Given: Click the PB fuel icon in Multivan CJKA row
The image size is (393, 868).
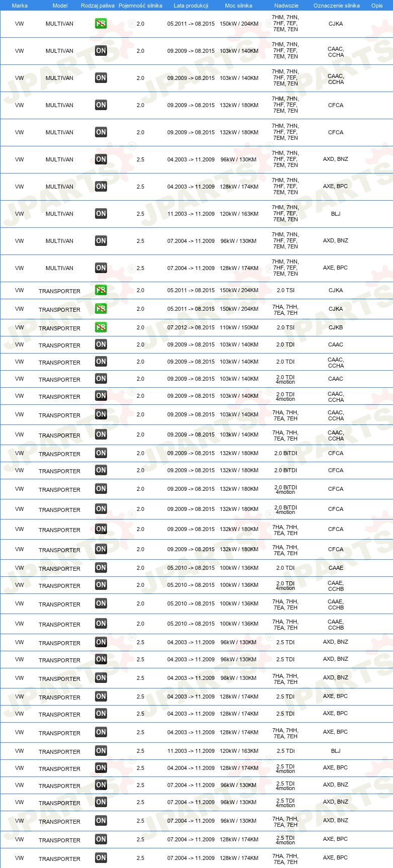Looking at the screenshot, I should tap(101, 24).
